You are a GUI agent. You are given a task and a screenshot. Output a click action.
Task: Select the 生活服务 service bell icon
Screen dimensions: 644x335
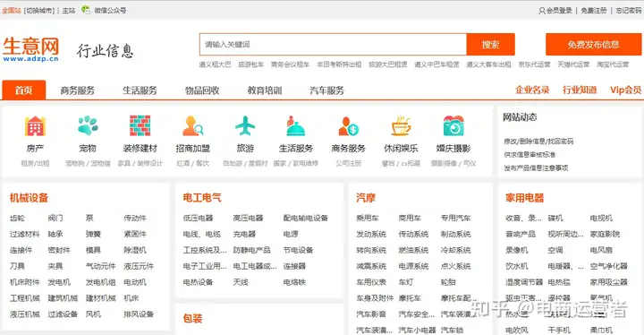296,125
